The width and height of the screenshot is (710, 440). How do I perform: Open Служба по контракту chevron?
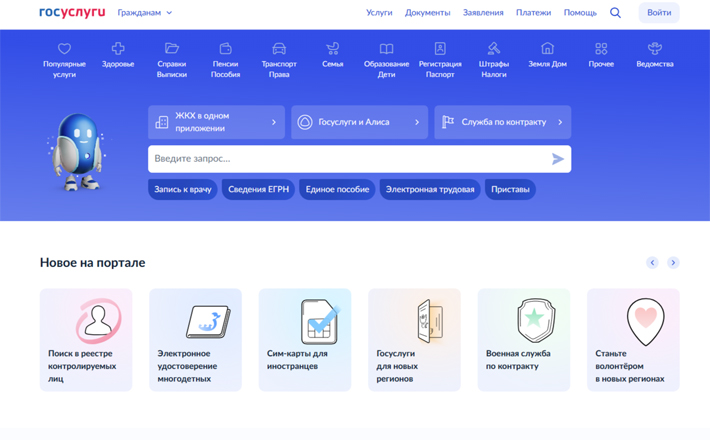point(560,122)
